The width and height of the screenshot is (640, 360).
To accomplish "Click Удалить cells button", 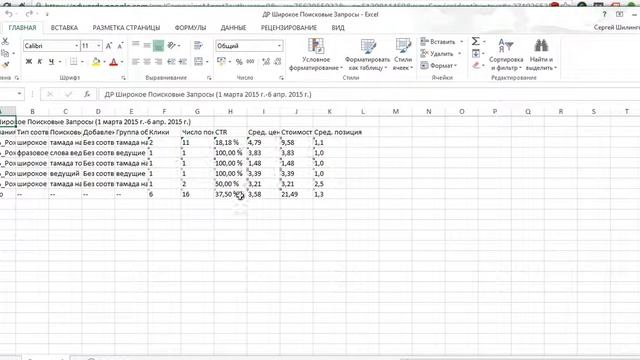I will click(441, 53).
